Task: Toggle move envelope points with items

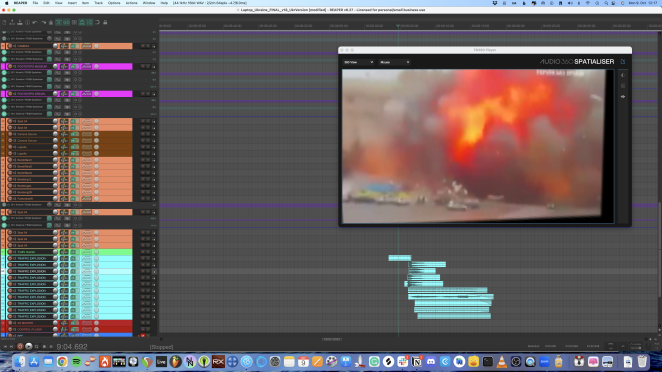Action: (x=82, y=22)
